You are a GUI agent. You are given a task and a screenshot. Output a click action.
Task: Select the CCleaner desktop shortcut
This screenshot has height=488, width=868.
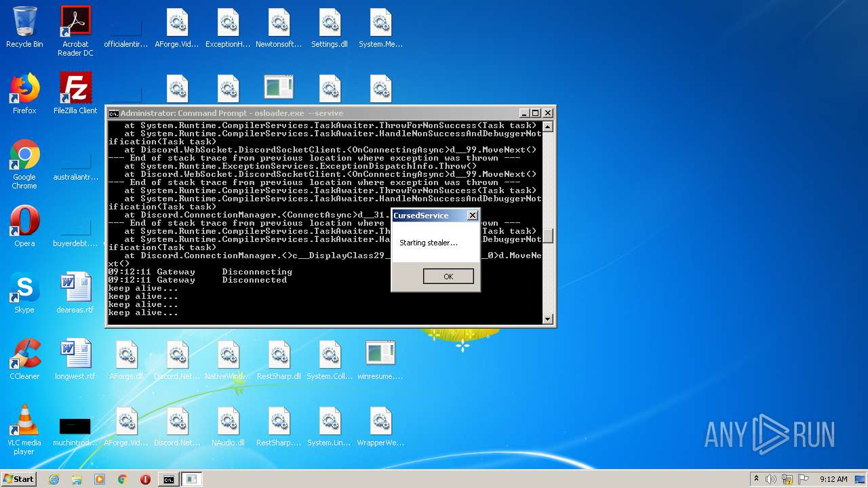point(24,360)
